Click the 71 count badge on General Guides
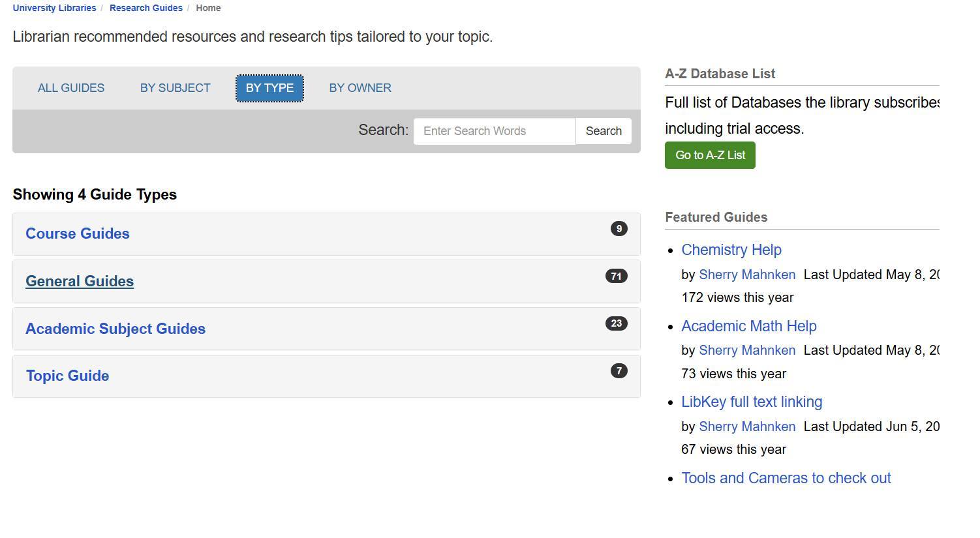 pos(617,276)
